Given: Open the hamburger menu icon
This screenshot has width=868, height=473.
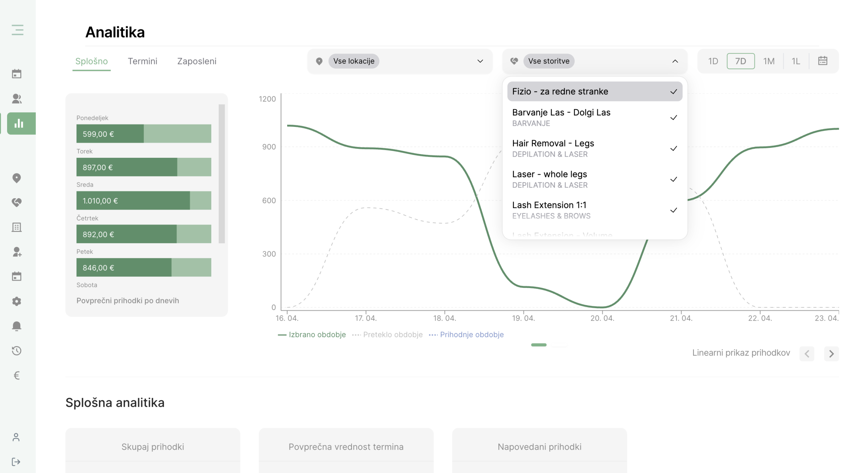Looking at the screenshot, I should 17,30.
